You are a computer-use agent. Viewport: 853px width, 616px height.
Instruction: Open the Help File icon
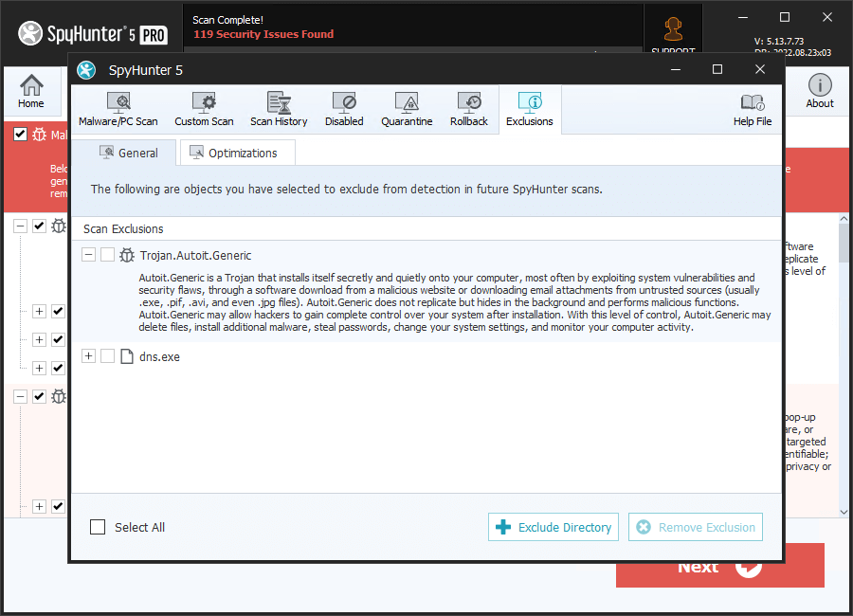pos(753,110)
